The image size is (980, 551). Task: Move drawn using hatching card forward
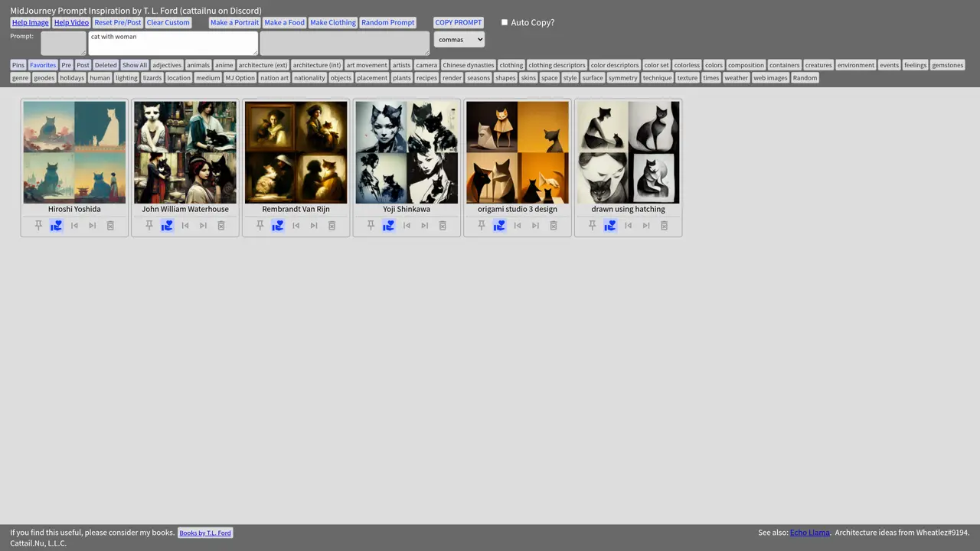click(x=646, y=226)
